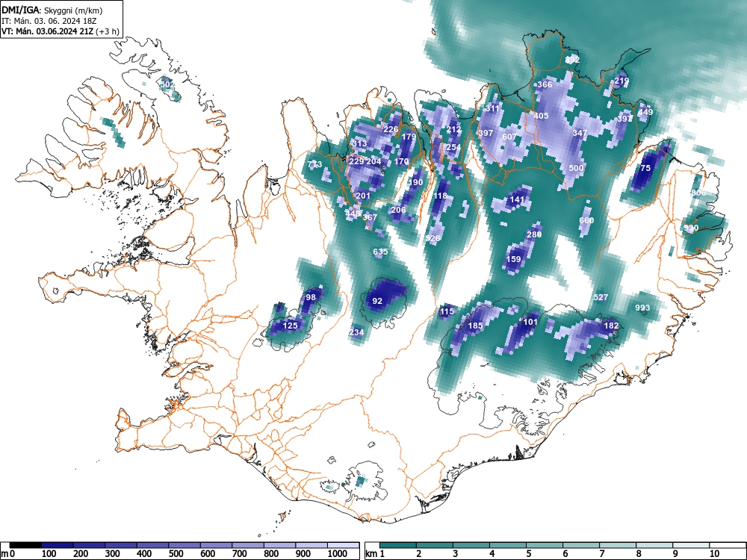Click the map value 212

click(x=453, y=129)
